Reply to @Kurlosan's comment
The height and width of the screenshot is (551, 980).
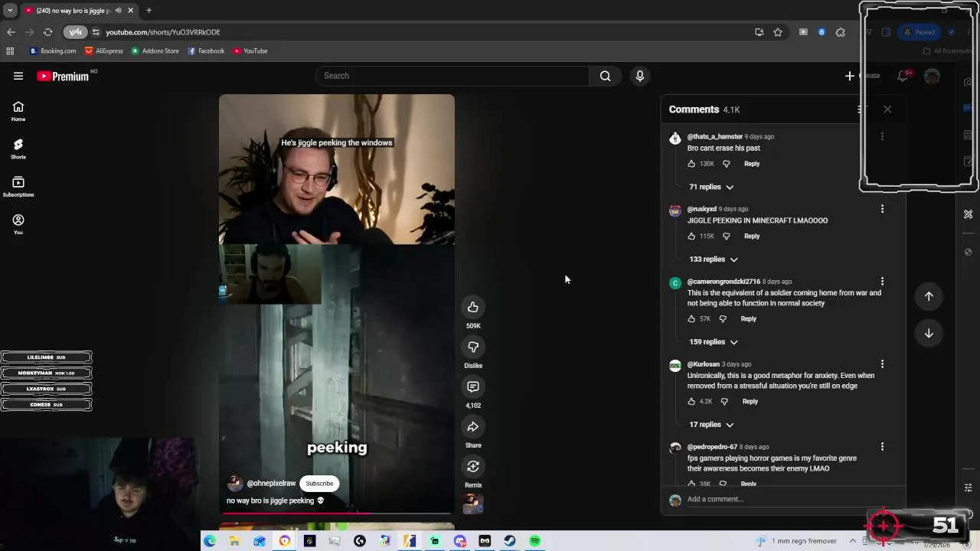[x=750, y=402]
